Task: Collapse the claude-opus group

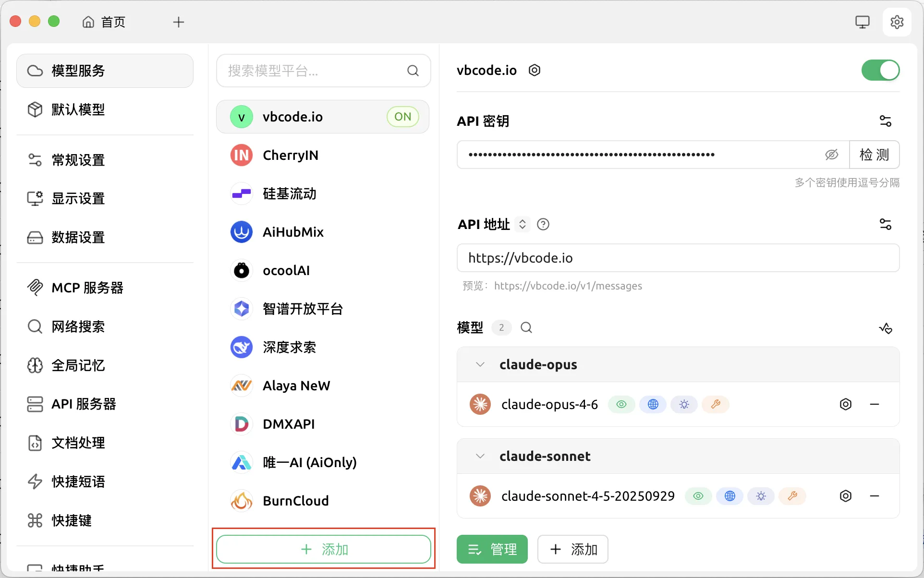Action: 480,364
